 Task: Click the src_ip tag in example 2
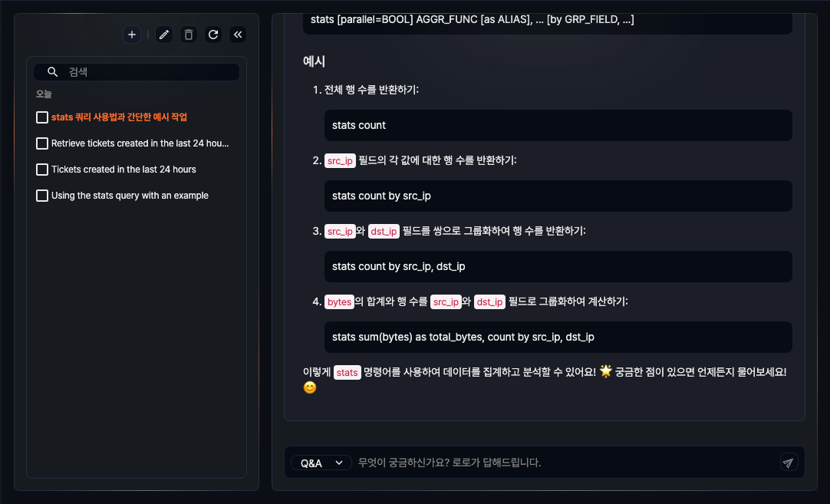click(340, 160)
